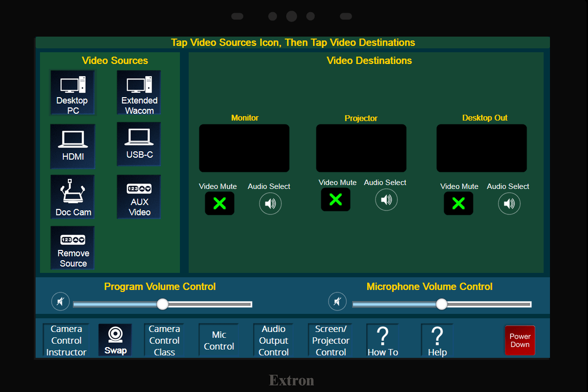588x392 pixels.
Task: Choose the USB-C laptop source
Action: pos(139,144)
